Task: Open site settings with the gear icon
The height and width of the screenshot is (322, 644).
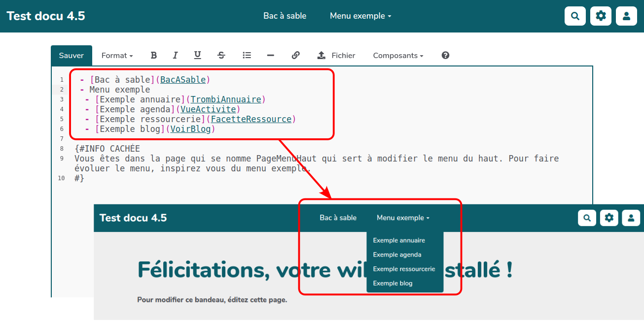Action: click(600, 15)
